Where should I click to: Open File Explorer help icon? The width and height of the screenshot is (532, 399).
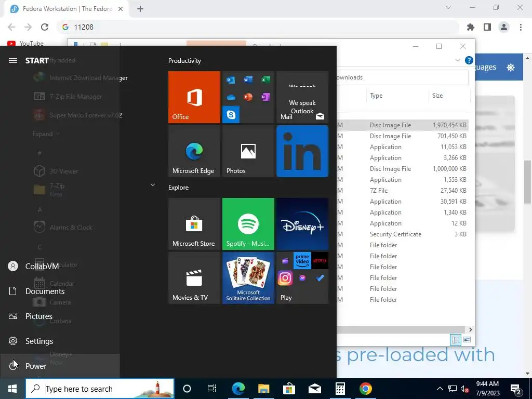[x=469, y=60]
